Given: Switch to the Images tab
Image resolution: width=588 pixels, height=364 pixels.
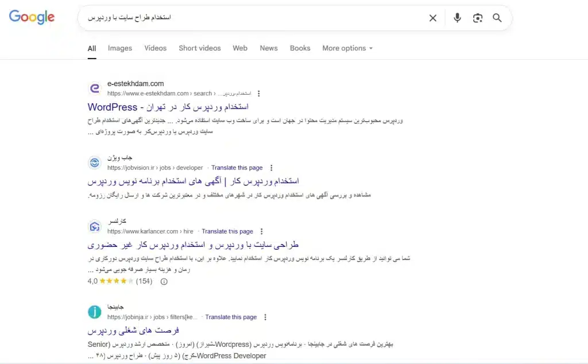Looking at the screenshot, I should tap(120, 48).
